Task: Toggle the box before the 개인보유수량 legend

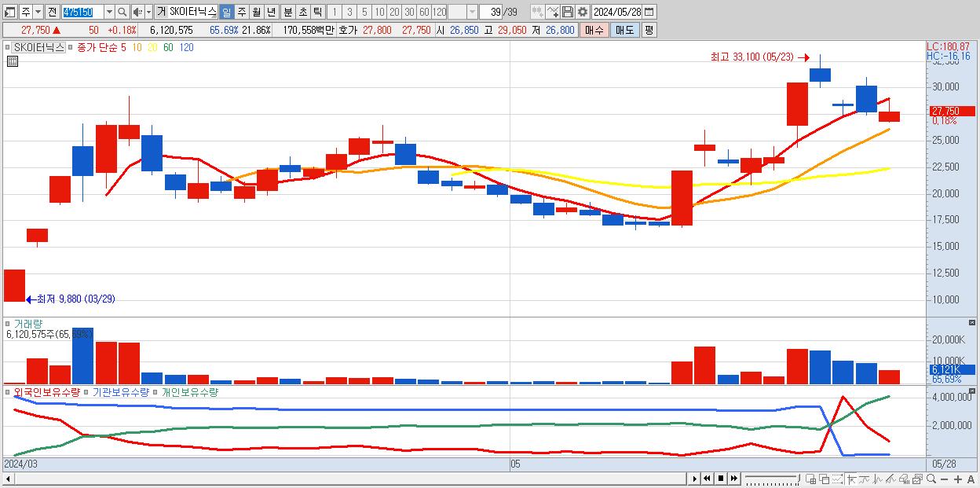Action: click(x=156, y=391)
